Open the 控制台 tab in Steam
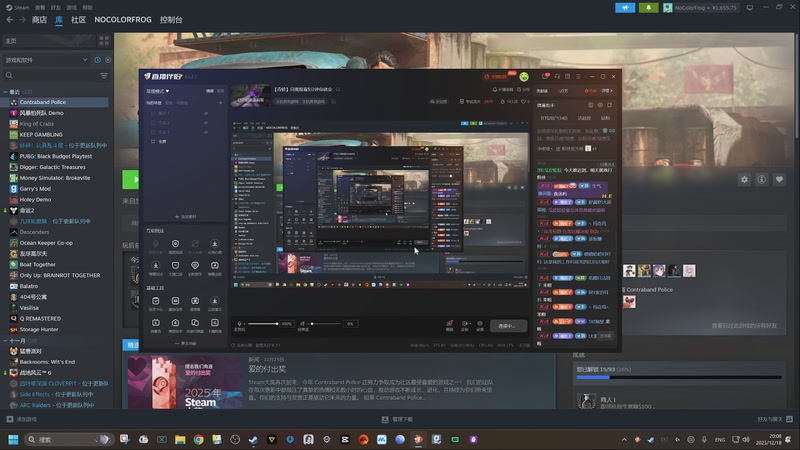 [171, 19]
